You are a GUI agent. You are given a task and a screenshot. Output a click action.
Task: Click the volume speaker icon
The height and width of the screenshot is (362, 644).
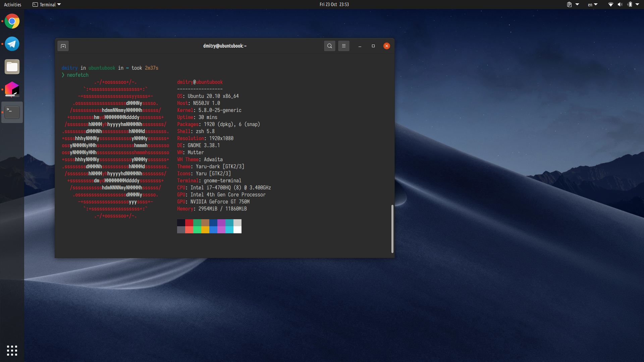(x=620, y=4)
